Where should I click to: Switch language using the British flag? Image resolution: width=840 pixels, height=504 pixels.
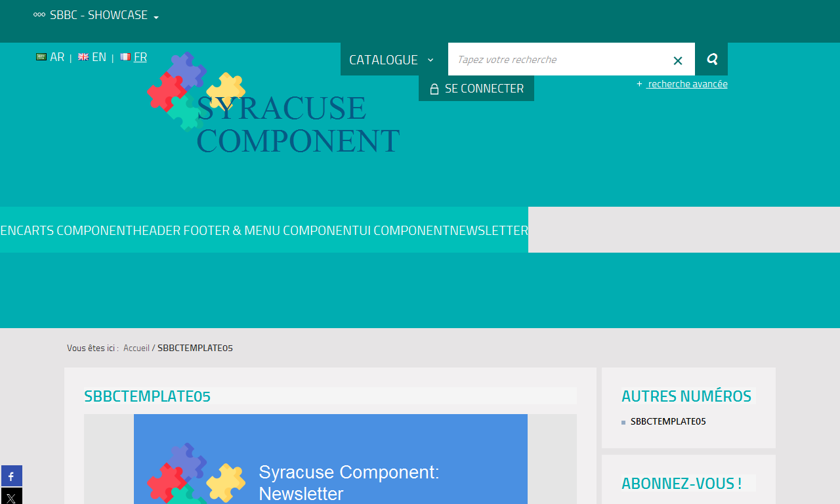tap(83, 57)
